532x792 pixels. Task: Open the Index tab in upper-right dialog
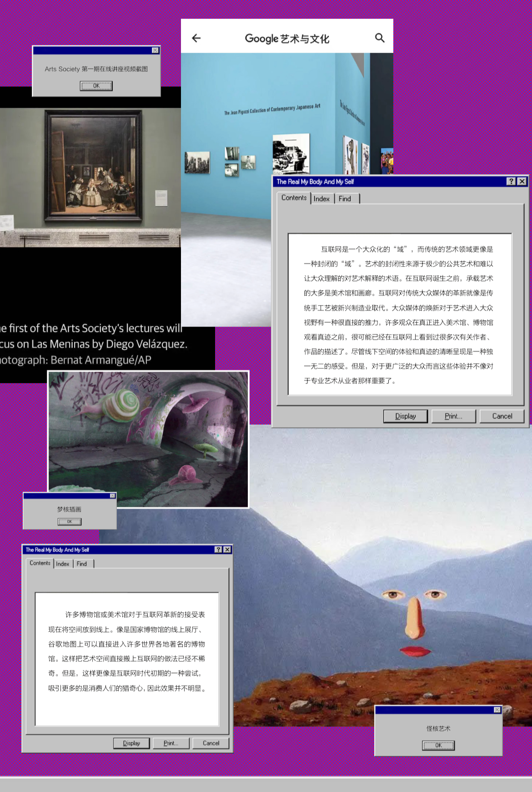(321, 199)
